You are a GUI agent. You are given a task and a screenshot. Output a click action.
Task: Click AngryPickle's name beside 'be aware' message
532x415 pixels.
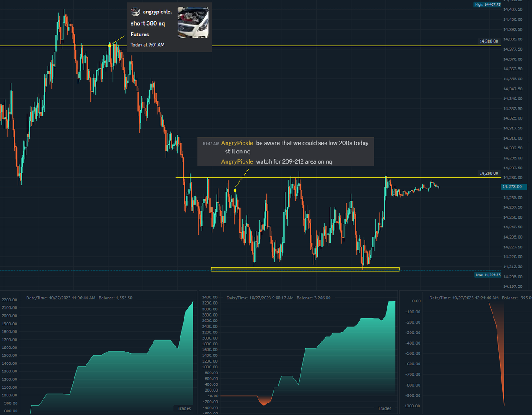pyautogui.click(x=237, y=143)
